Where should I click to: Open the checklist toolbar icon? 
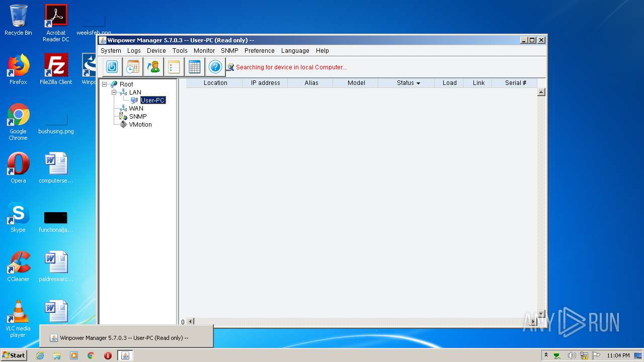click(x=174, y=67)
